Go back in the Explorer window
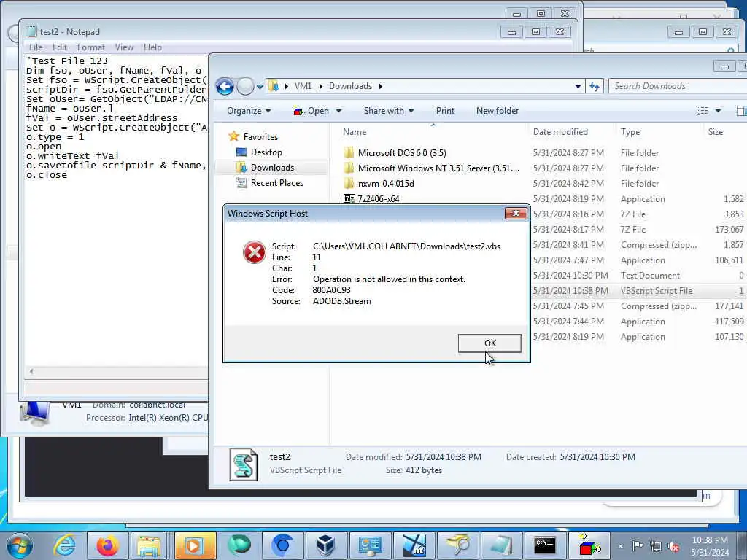Screen dimensions: 747x560 [225, 86]
